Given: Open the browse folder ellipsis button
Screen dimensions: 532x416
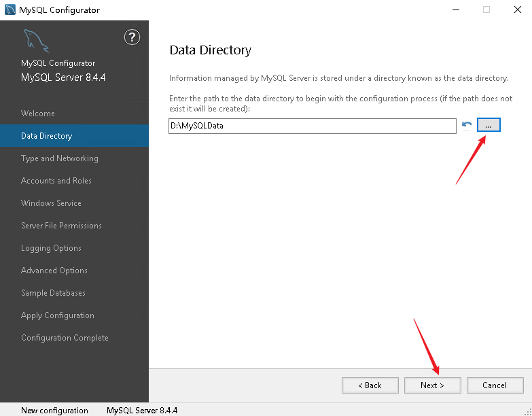Looking at the screenshot, I should pyautogui.click(x=489, y=125).
